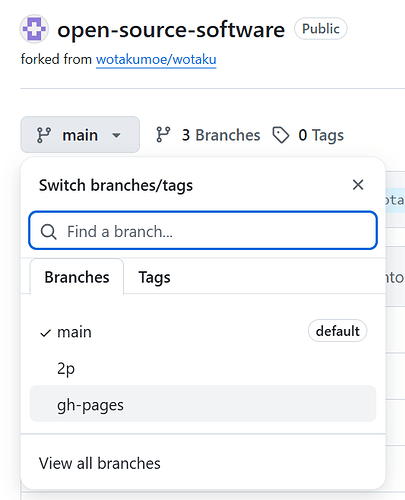Focus the Find a branch input field
The image size is (405, 500).
[203, 230]
